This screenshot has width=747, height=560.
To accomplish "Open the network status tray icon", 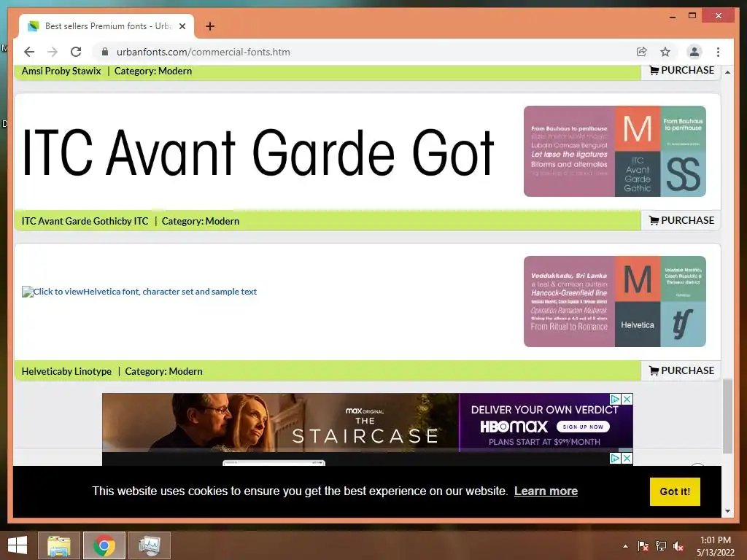I will (661, 546).
